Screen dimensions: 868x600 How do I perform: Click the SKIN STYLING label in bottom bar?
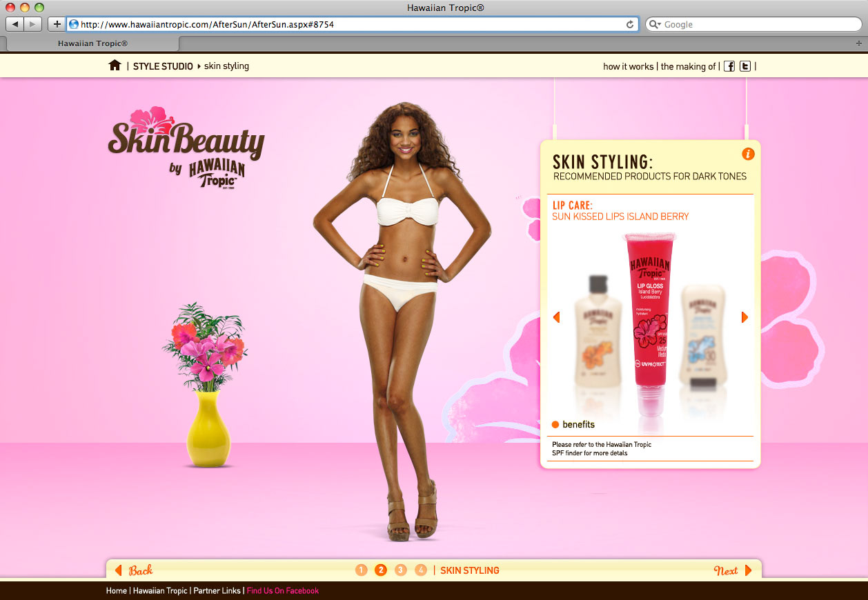(x=470, y=570)
